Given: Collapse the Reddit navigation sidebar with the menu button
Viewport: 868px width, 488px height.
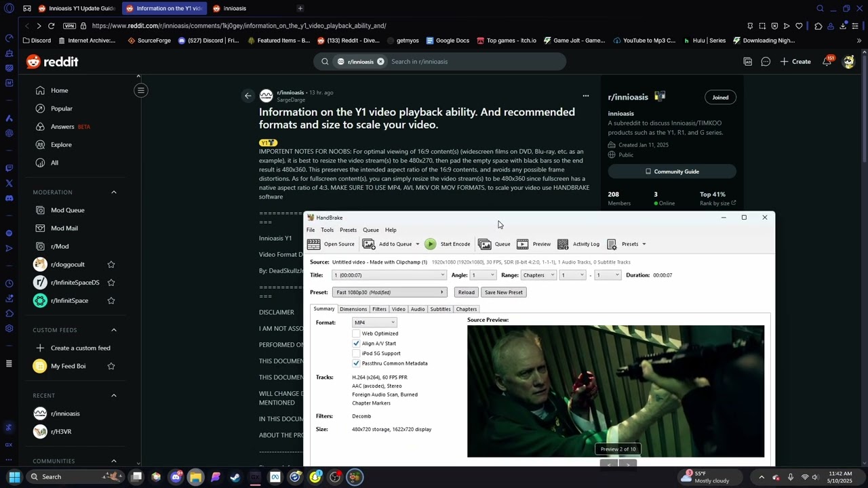Looking at the screenshot, I should (x=141, y=90).
